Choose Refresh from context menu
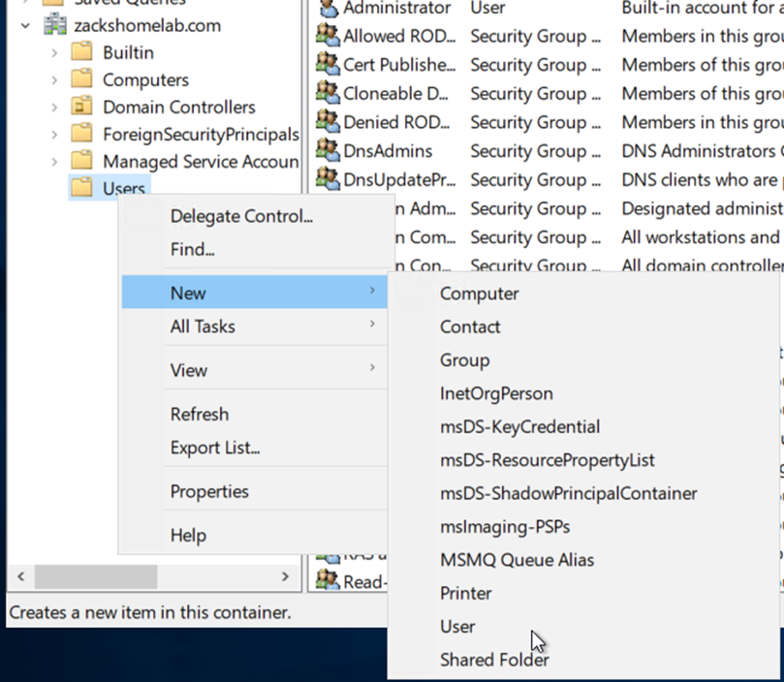This screenshot has width=784, height=682. click(255, 414)
